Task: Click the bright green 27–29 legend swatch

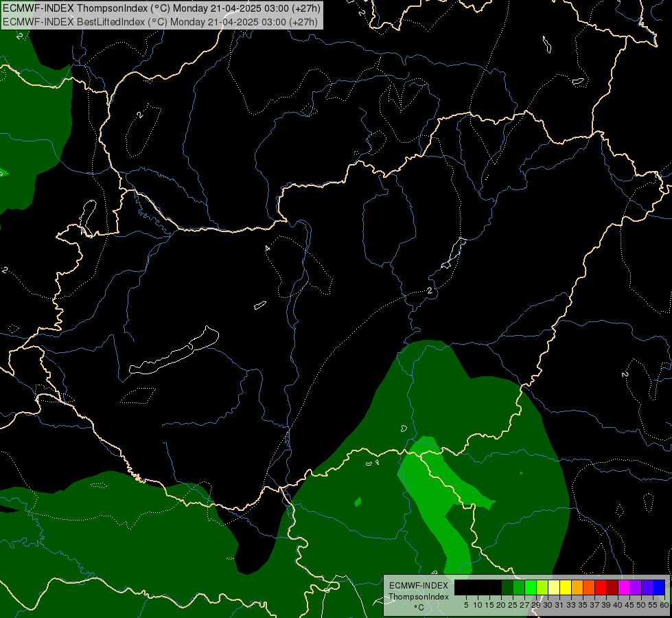Action: coord(531,588)
